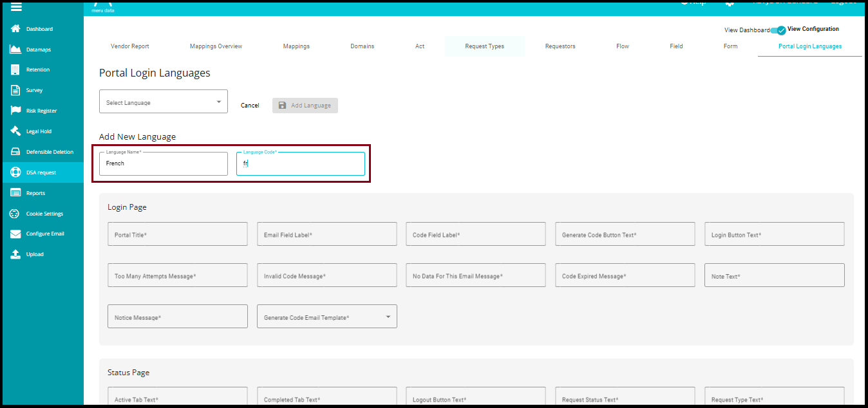This screenshot has height=408, width=868.
Task: Click the hamburger menu icon
Action: (16, 7)
